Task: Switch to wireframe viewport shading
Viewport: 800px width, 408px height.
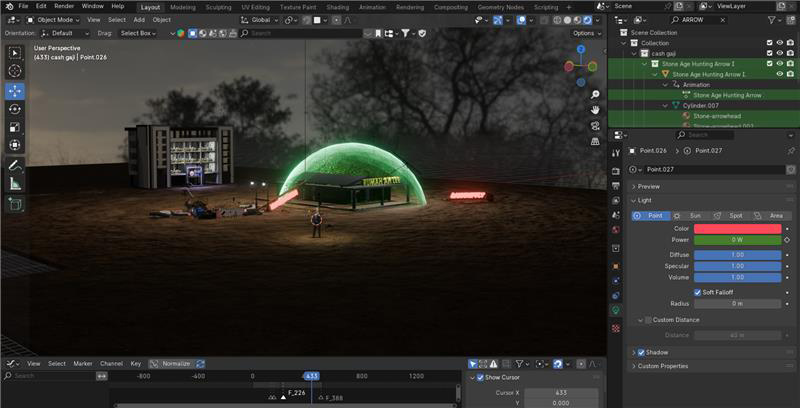Action: point(557,20)
